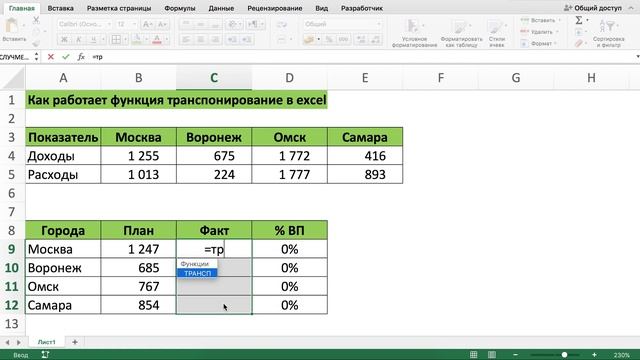
Task: Switch to Page Layout view in the status bar
Action: click(492, 355)
